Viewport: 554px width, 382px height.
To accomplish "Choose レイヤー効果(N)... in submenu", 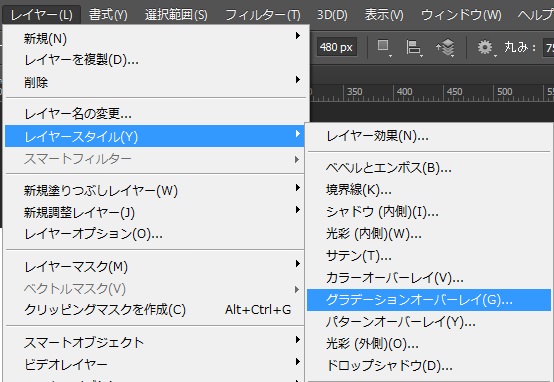I will click(429, 136).
